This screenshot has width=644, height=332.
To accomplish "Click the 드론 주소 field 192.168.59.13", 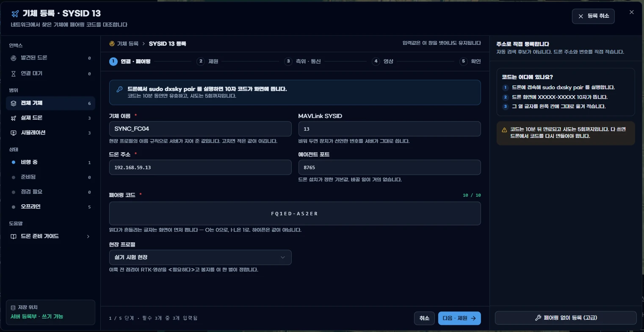I will [x=200, y=167].
